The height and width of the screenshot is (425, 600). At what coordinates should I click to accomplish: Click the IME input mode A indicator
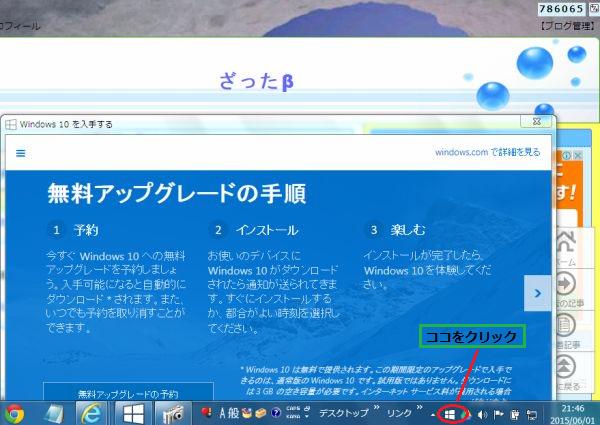click(x=223, y=413)
